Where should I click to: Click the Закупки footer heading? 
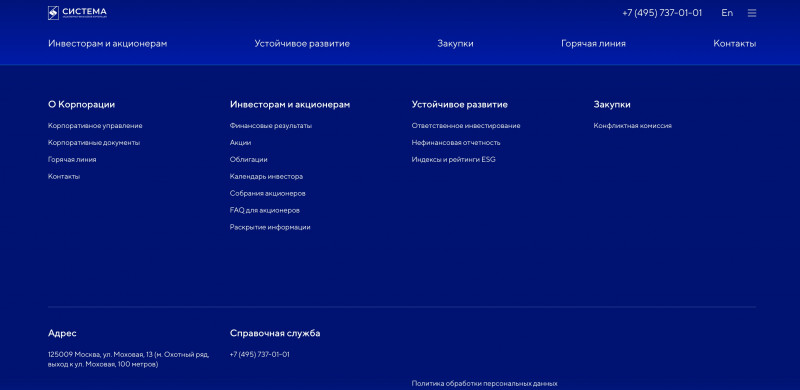(x=612, y=104)
